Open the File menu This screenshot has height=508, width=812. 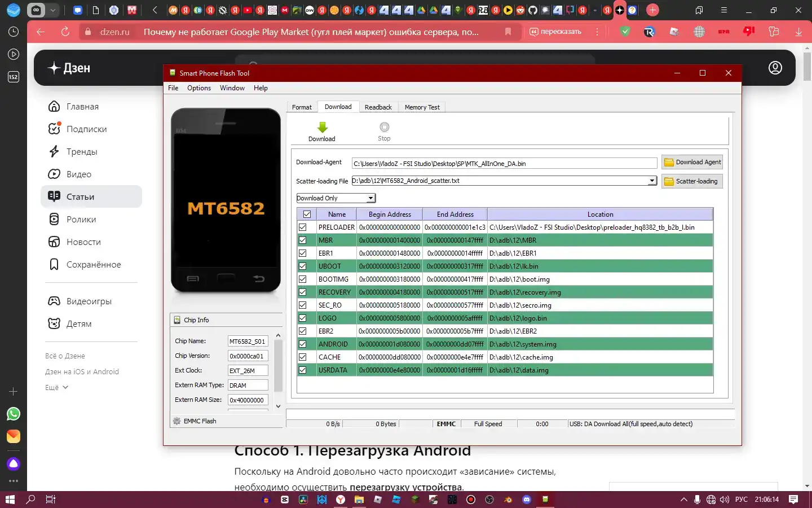point(173,88)
